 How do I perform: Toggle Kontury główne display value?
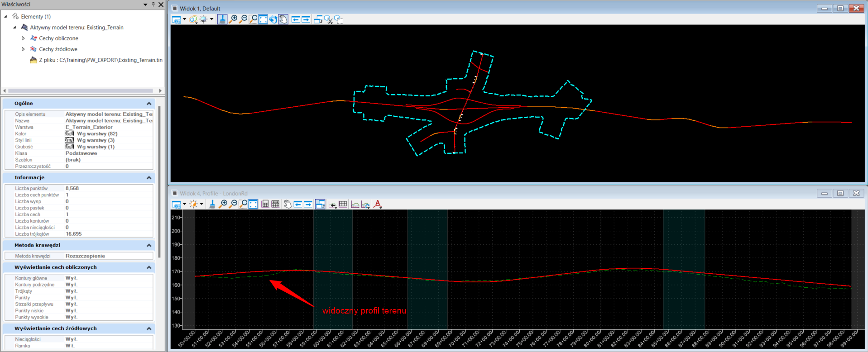pos(71,278)
